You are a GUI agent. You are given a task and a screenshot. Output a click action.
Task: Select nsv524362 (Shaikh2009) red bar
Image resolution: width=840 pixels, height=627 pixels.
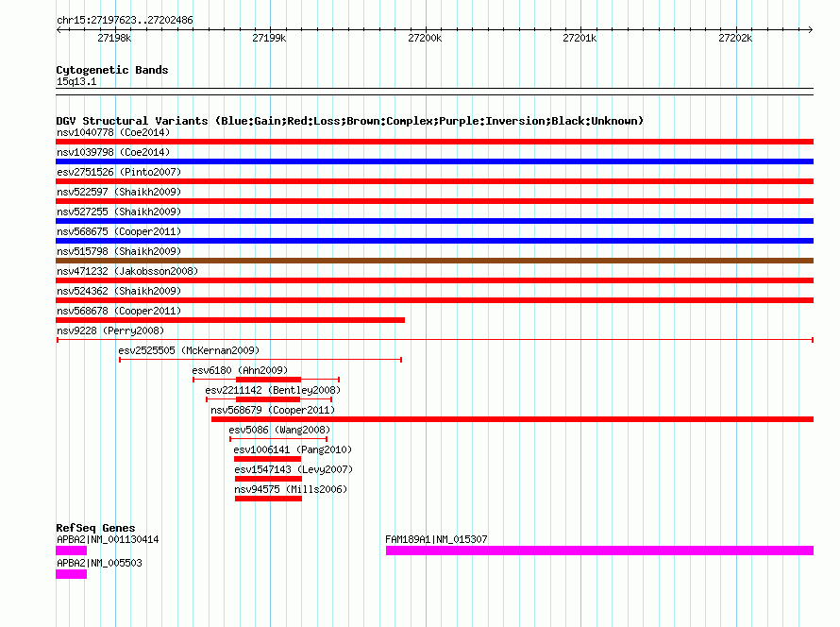click(x=434, y=300)
